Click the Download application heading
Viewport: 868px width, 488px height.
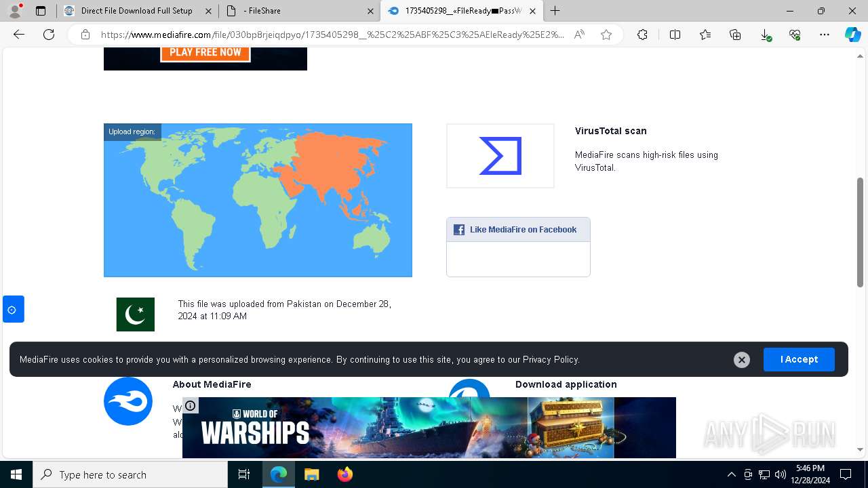coord(566,384)
